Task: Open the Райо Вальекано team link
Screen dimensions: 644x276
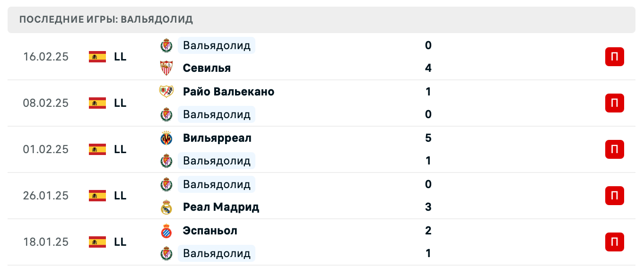Action: point(228,92)
